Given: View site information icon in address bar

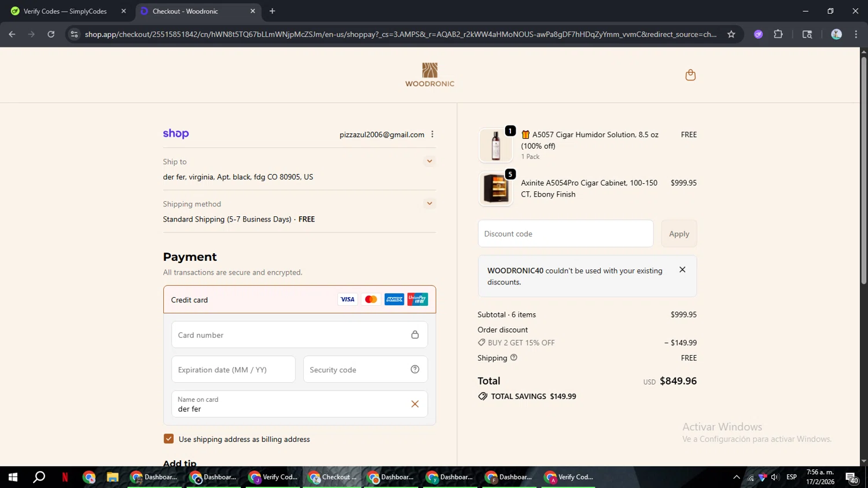Looking at the screenshot, I should click(74, 34).
